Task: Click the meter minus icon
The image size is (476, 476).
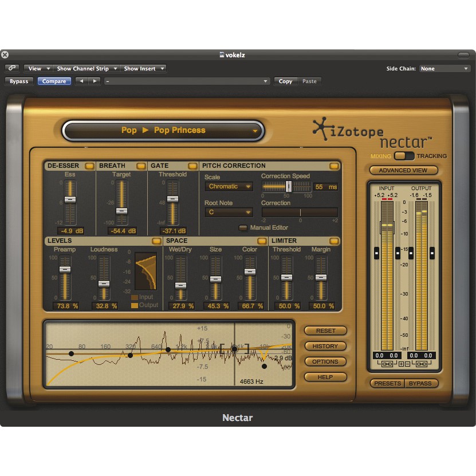Action: 407,364
